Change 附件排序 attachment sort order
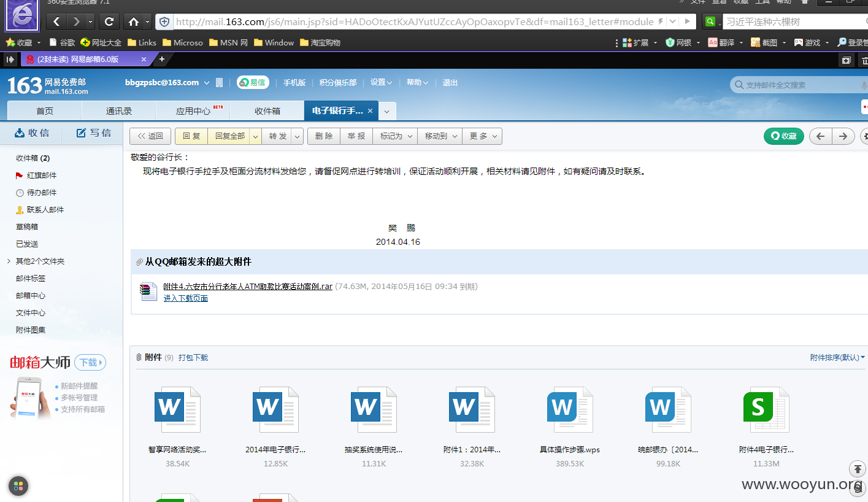The width and height of the screenshot is (868, 502). [x=837, y=358]
